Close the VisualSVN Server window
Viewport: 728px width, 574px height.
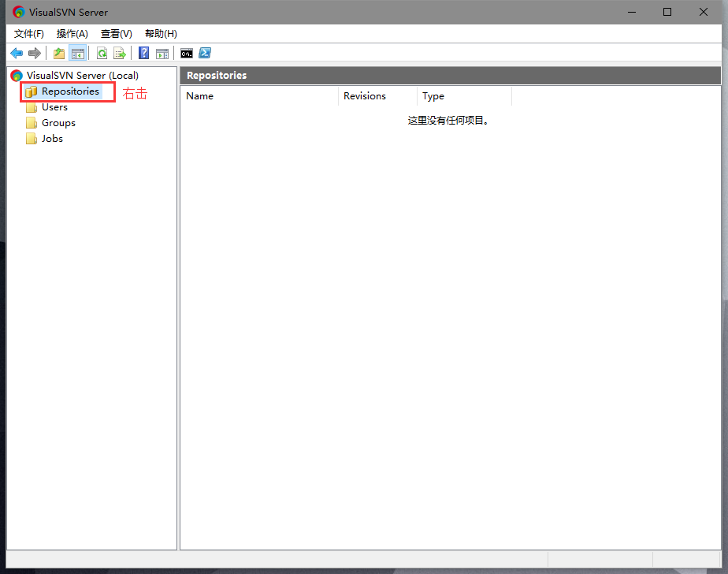pos(704,12)
